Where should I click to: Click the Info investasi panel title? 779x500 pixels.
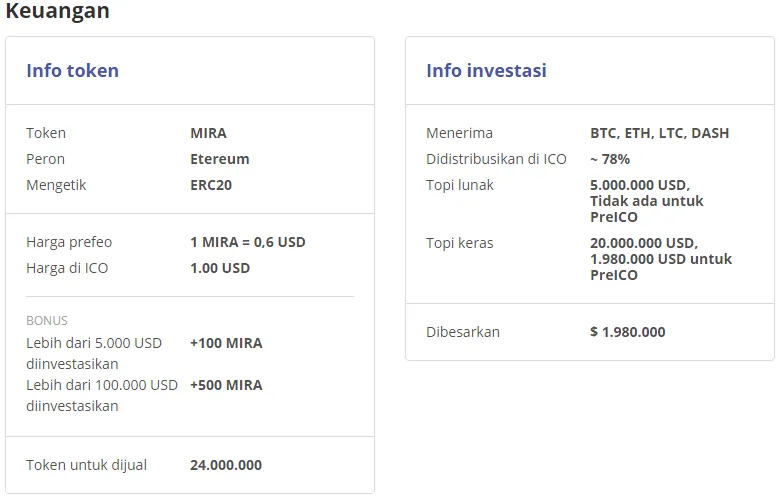(486, 70)
